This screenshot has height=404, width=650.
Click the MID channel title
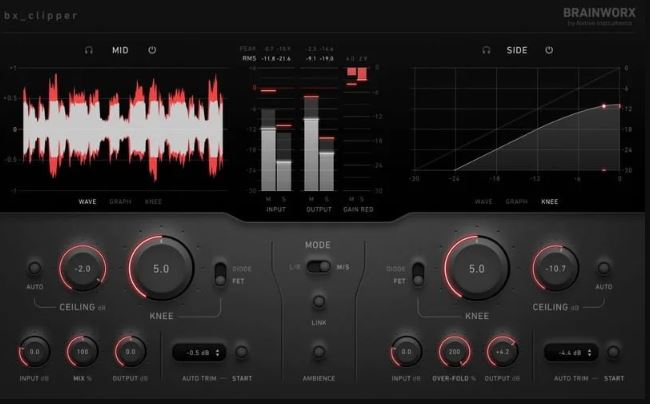(120, 50)
